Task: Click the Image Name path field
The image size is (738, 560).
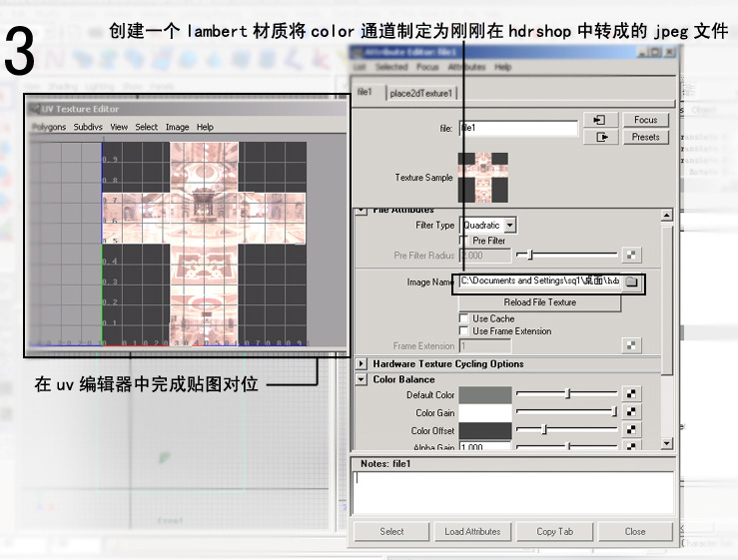Action: coord(539,280)
